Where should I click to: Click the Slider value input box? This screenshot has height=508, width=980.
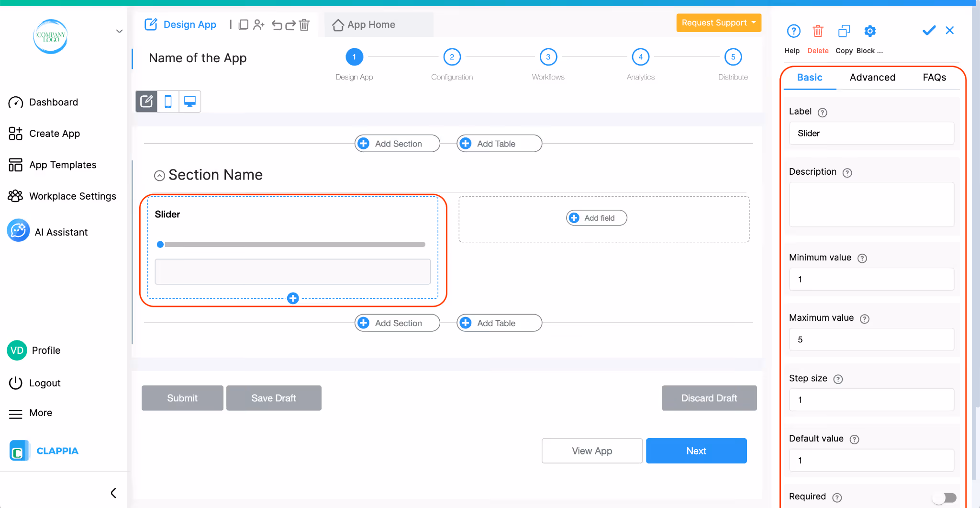292,272
